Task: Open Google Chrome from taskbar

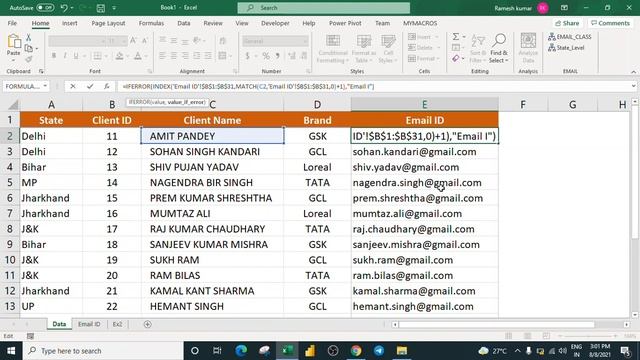Action: [356, 351]
